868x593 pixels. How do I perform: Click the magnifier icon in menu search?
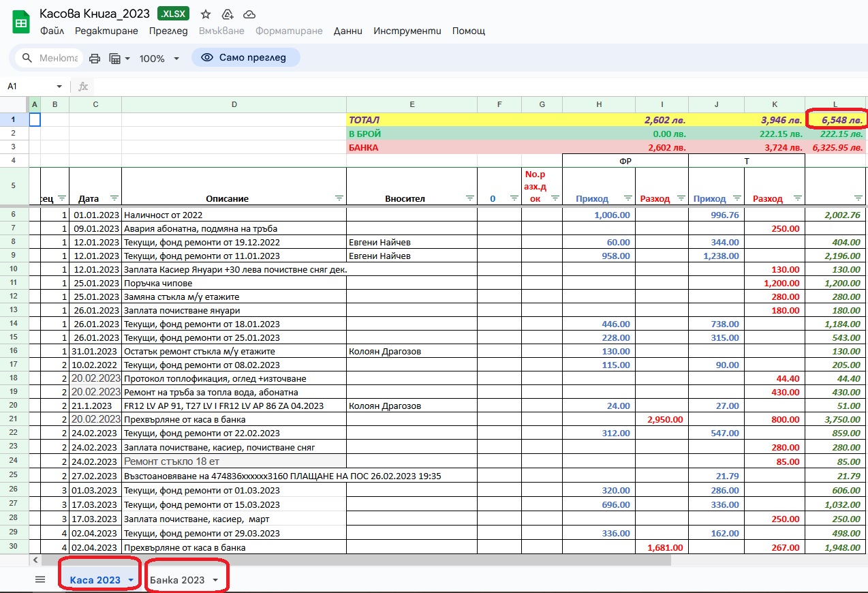click(x=28, y=58)
